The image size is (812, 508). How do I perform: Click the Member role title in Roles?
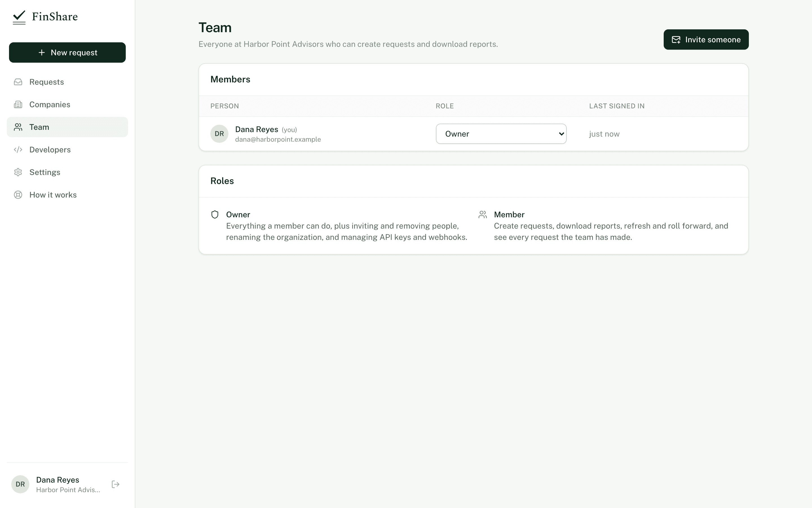point(509,214)
